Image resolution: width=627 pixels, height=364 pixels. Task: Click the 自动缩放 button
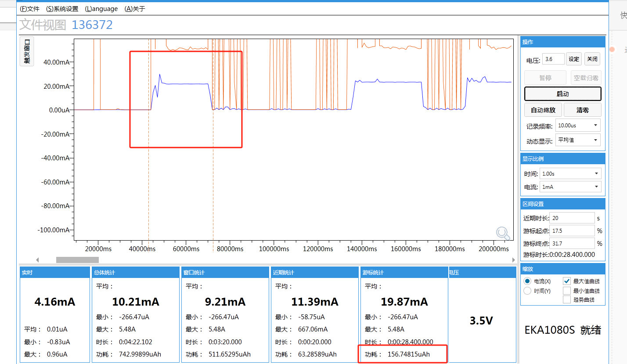(x=543, y=110)
